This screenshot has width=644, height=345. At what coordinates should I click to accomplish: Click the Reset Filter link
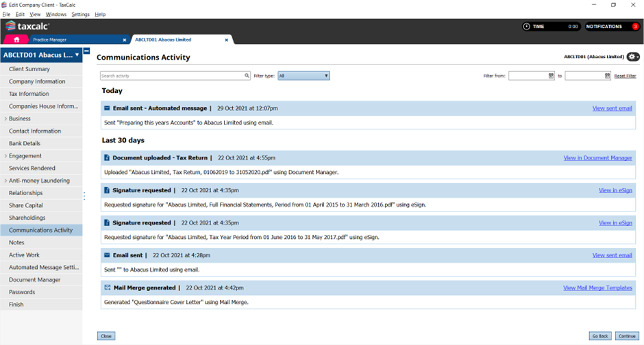pos(625,76)
